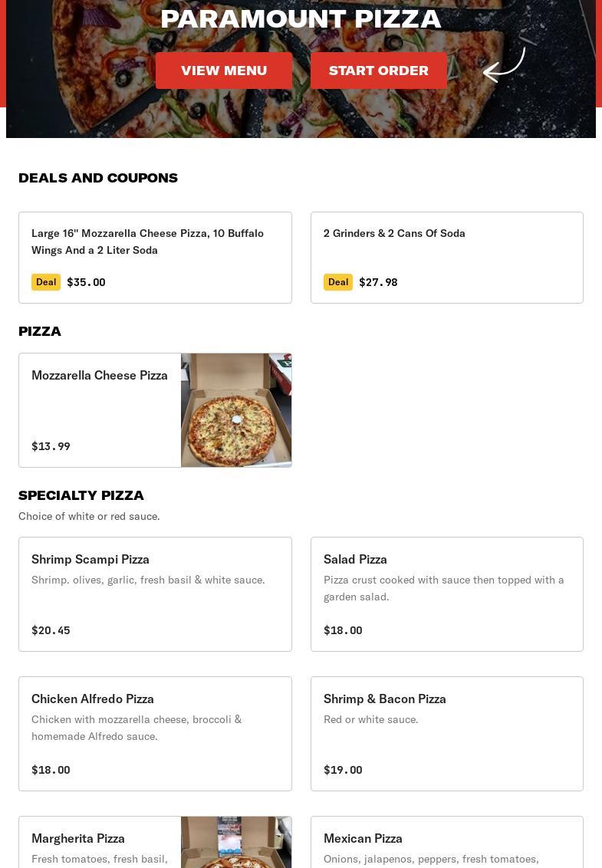Click the Paramount Pizza heading
Screen dimensions: 602x868
click(301, 18)
